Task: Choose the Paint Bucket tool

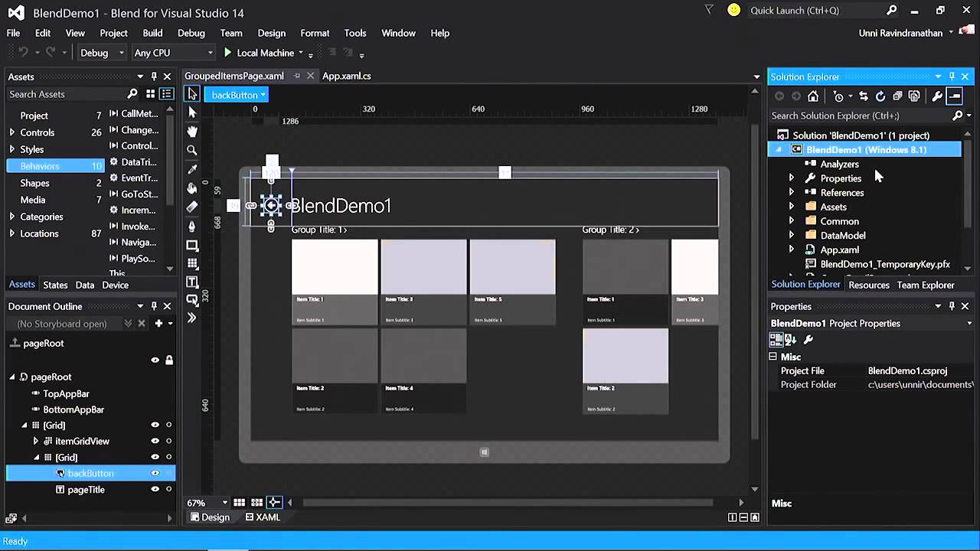Action: (x=192, y=188)
